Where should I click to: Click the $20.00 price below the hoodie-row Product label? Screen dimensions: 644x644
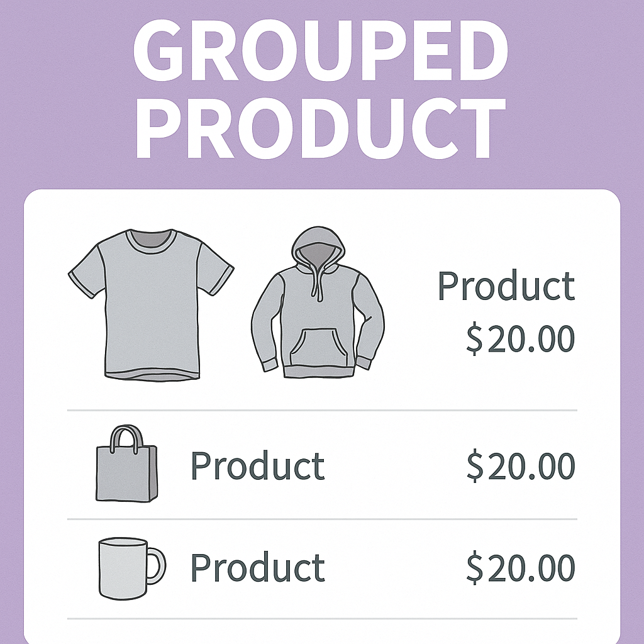[521, 338]
